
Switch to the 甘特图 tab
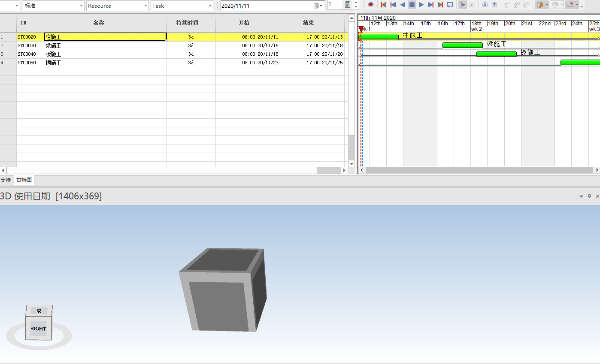24,180
